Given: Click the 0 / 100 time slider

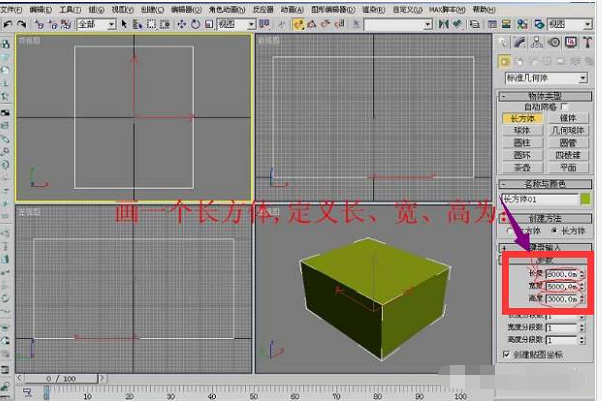Looking at the screenshot, I should [61, 379].
